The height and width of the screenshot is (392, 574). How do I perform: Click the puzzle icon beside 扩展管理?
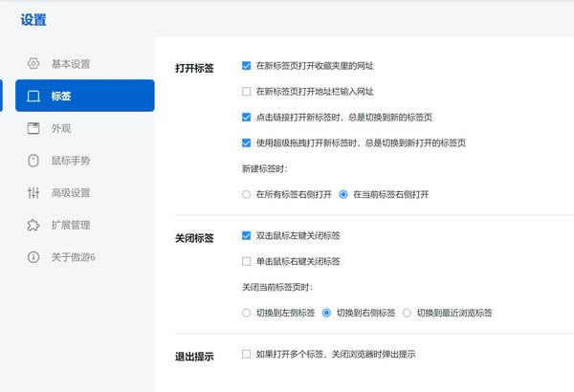(x=33, y=225)
